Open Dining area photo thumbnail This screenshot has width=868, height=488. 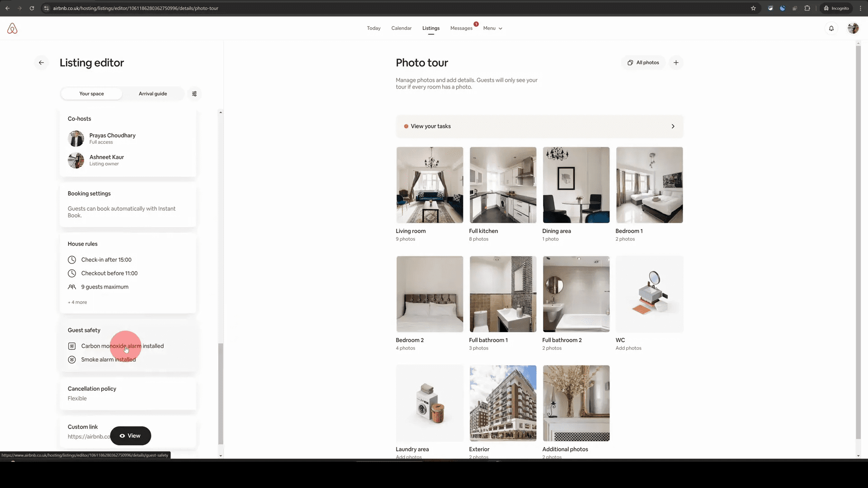(x=576, y=185)
